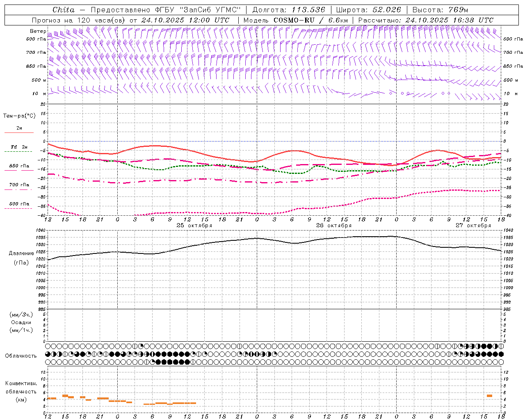This screenshot has width=525, height=420.
Task: Click the 'Модель COSMO-RU / 6.6км' model label
Action: click(x=296, y=20)
